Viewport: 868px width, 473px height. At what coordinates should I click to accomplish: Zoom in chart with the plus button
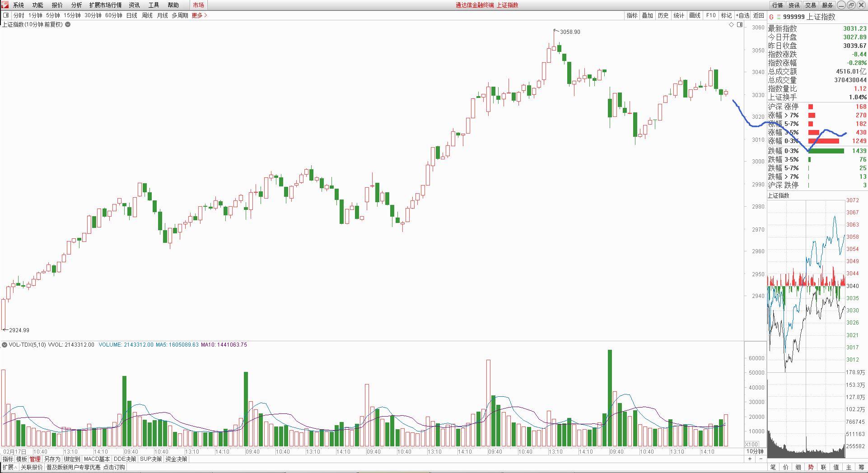(750, 459)
